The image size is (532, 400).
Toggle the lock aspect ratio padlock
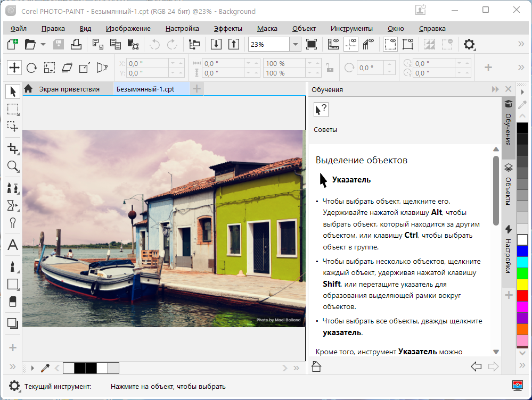(x=330, y=68)
